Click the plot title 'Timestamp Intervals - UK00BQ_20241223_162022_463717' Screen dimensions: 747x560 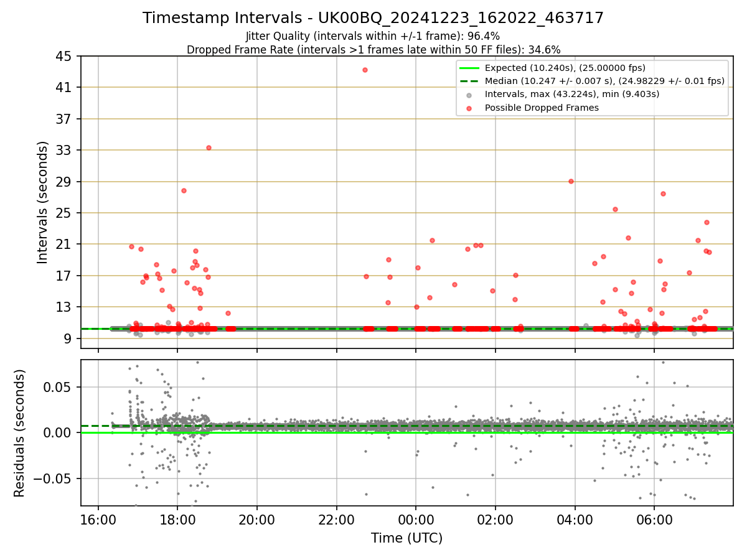(x=373, y=18)
